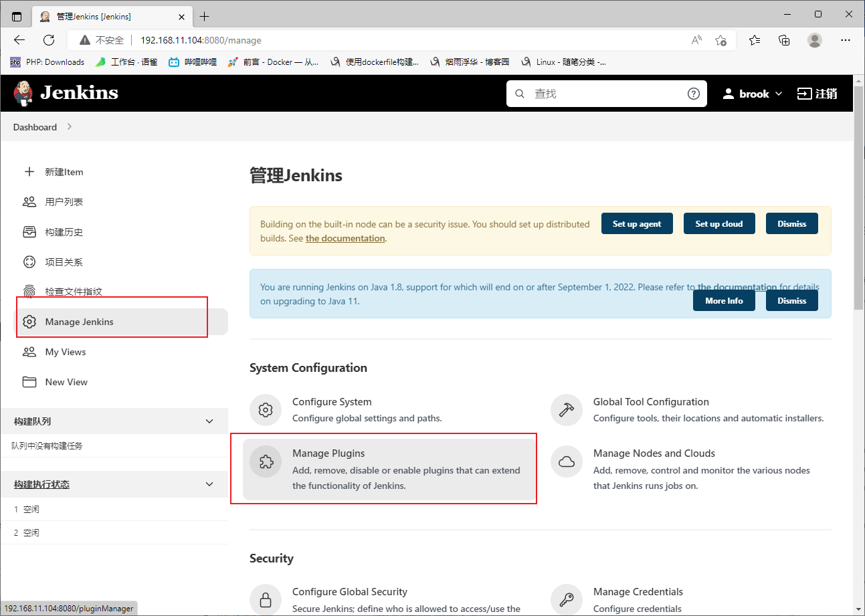Open the search help question mark icon
The width and height of the screenshot is (865, 616).
[x=694, y=94]
